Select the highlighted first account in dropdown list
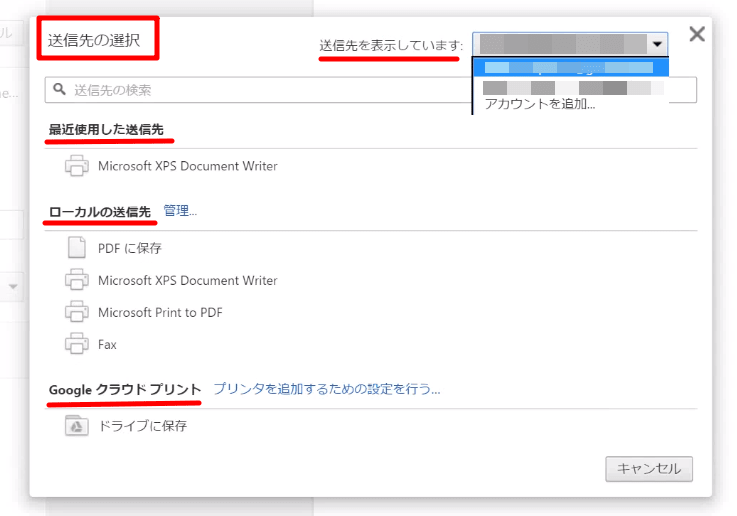Image resolution: width=737 pixels, height=516 pixels. [568, 68]
